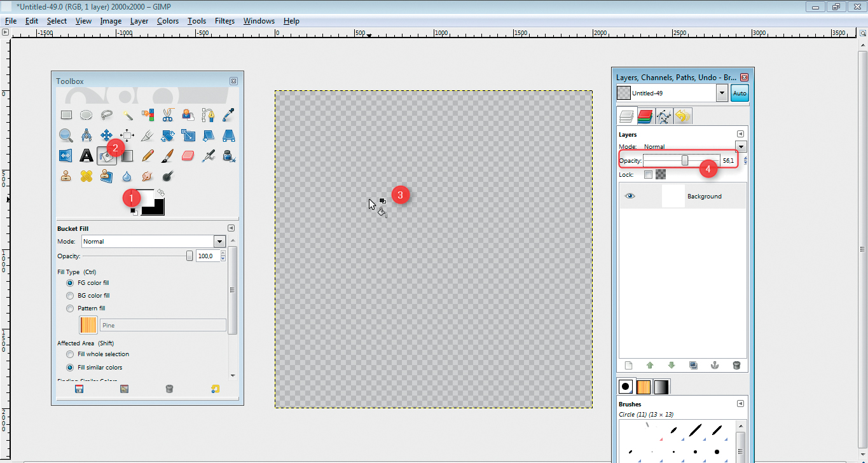
Task: Select the Perspective Clone tool
Action: [x=107, y=176]
